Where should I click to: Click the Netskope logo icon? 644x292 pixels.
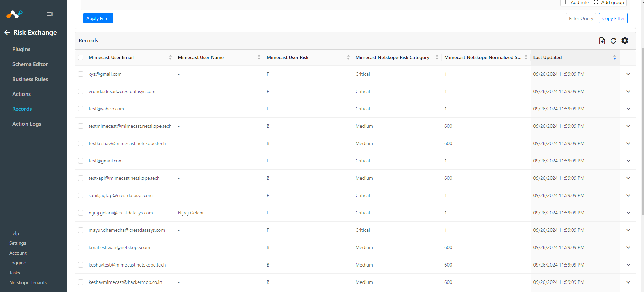[14, 14]
